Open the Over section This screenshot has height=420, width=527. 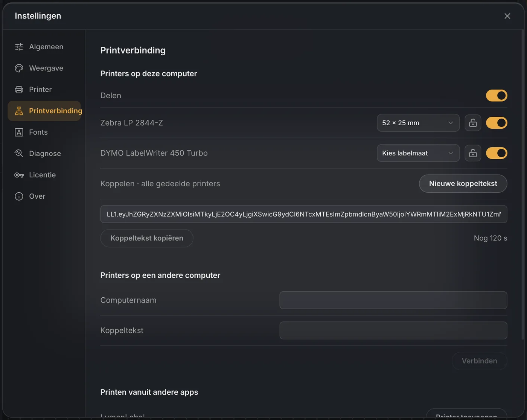(x=44, y=196)
